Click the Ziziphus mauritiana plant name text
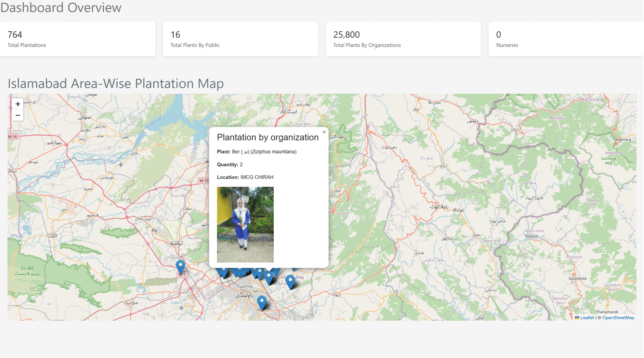 [274, 152]
